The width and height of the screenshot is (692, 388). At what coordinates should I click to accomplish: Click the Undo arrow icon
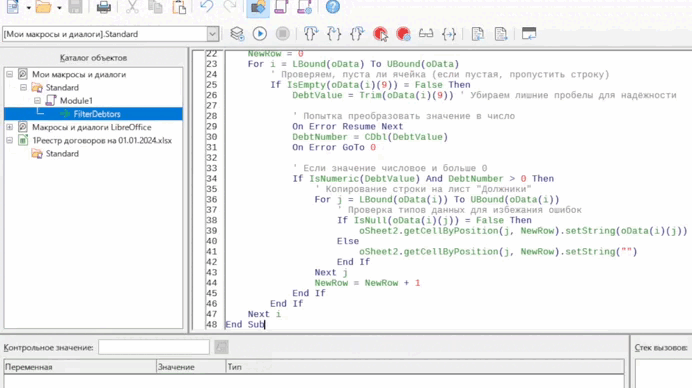[x=207, y=7]
